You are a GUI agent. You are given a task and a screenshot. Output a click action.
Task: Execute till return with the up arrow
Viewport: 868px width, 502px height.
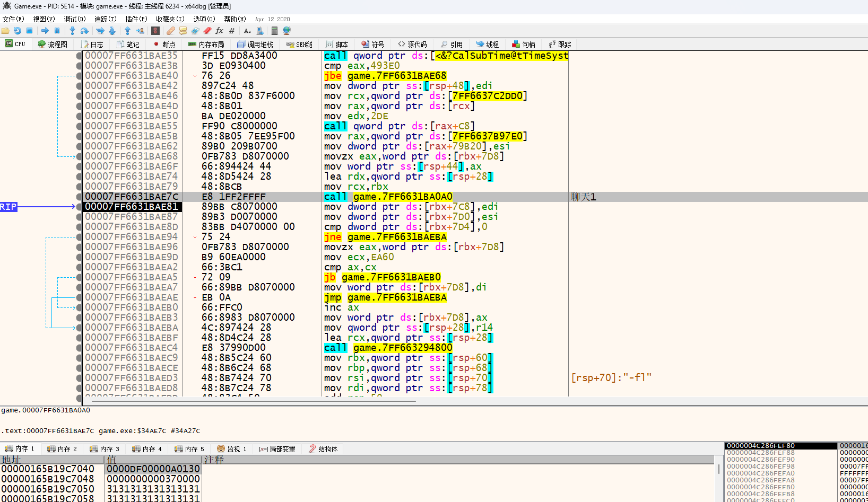(127, 31)
